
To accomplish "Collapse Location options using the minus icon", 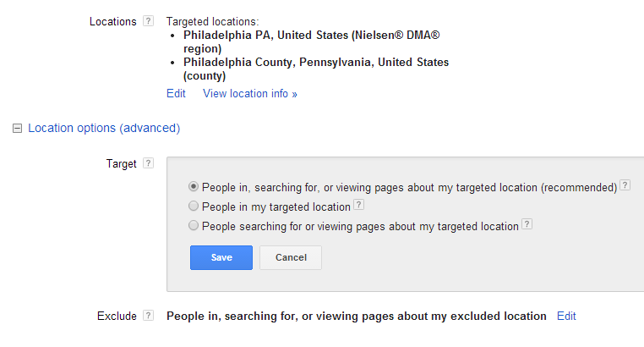I will tap(16, 129).
